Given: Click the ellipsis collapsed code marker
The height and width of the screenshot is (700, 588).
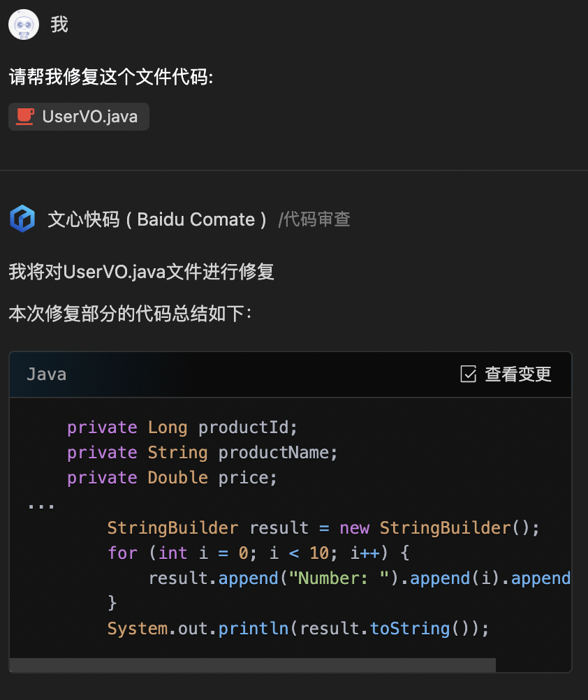Looking at the screenshot, I should (x=41, y=506).
